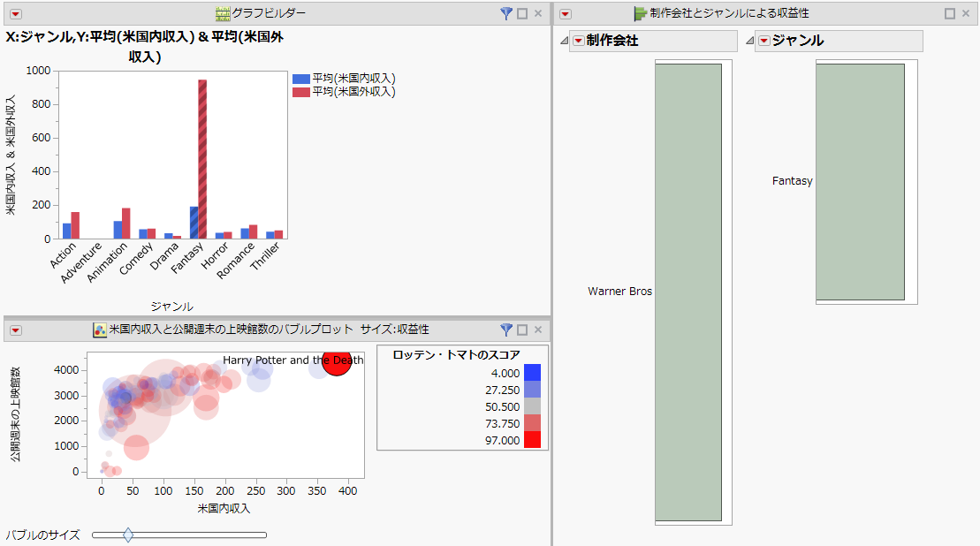
Task: Adjust the バブルのサイズ slider handle
Action: pyautogui.click(x=128, y=535)
